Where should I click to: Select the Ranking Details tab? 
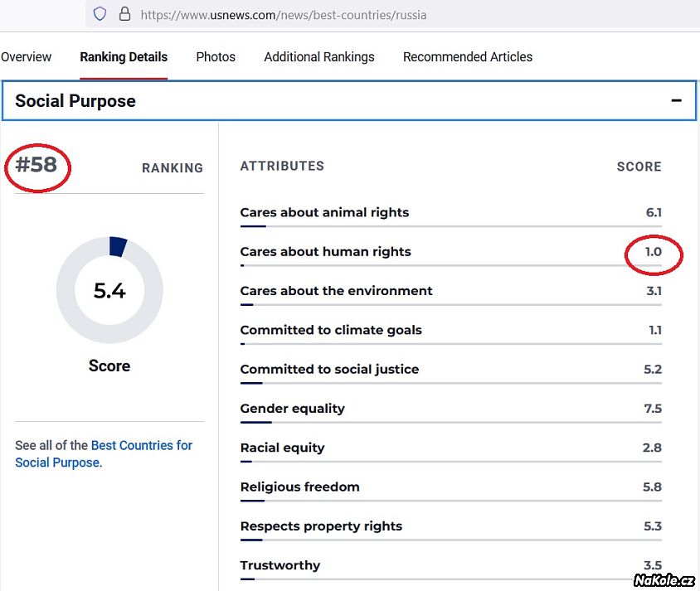(124, 57)
